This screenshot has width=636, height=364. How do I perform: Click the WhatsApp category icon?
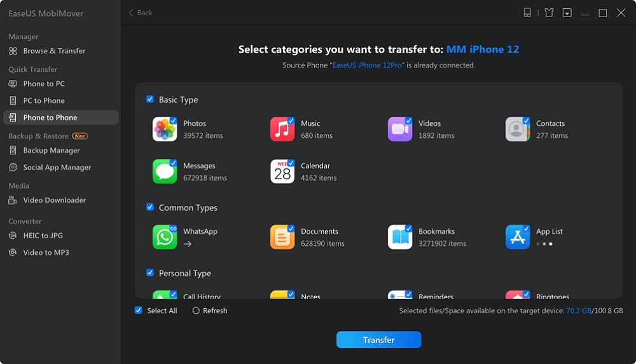coord(165,237)
